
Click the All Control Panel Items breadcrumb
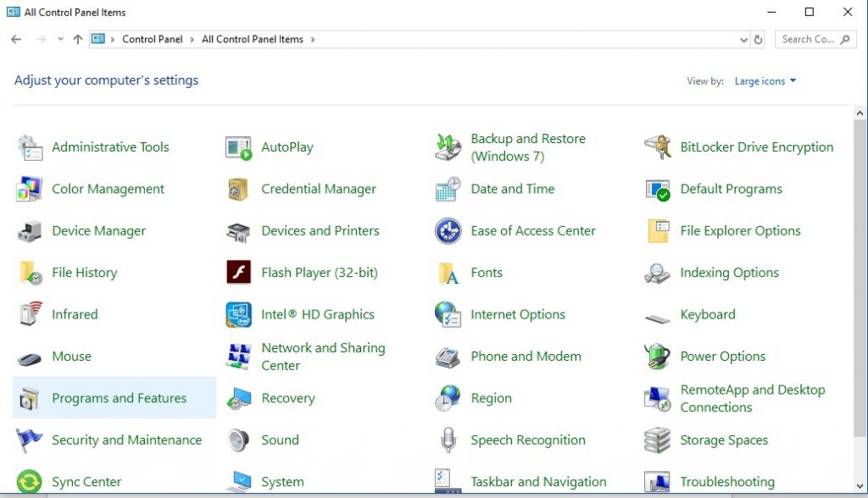(x=253, y=39)
